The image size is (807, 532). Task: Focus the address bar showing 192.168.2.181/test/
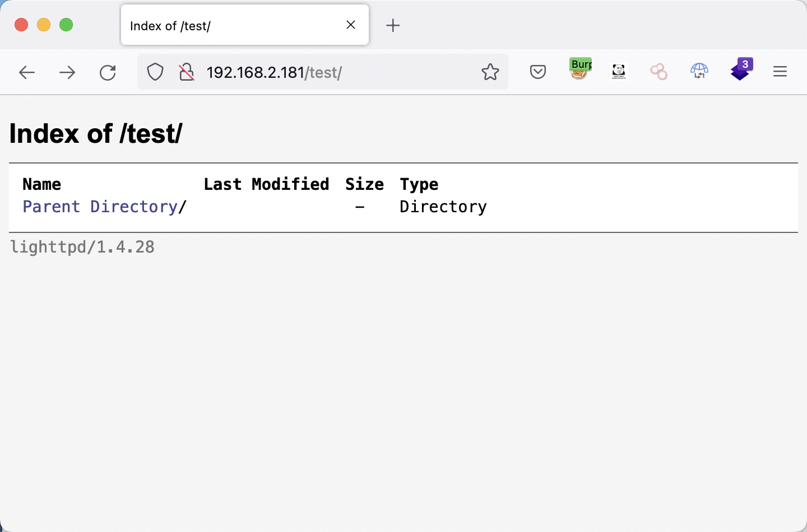pyautogui.click(x=336, y=72)
